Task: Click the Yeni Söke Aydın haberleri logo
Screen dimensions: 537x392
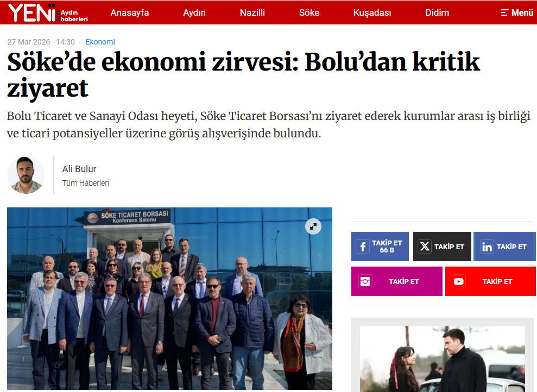Action: [48, 12]
